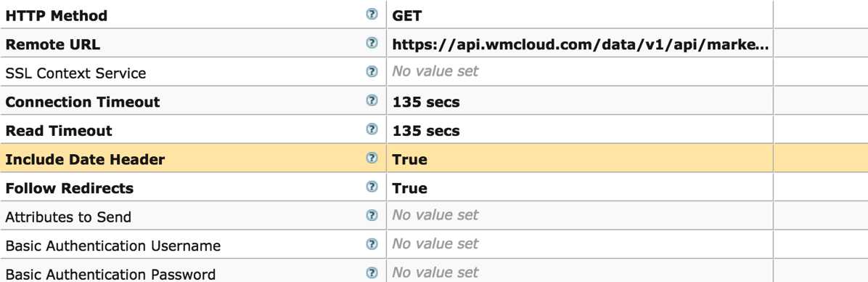The height and width of the screenshot is (282, 868).
Task: Show help for Basic Authentication Password
Action: coord(372,273)
